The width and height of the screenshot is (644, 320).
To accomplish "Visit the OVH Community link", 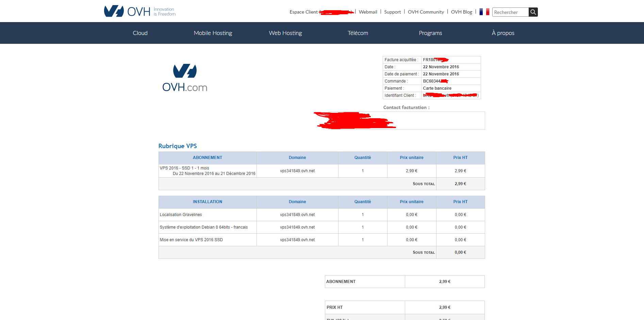I will pyautogui.click(x=426, y=12).
